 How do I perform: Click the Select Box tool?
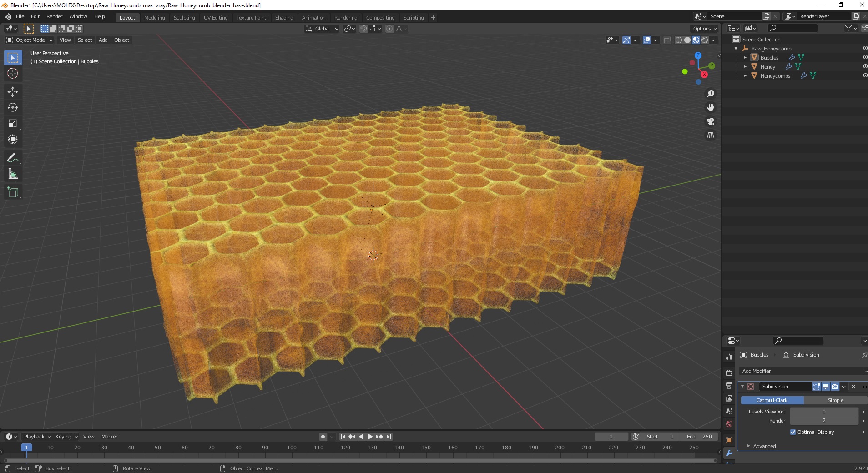point(13,58)
